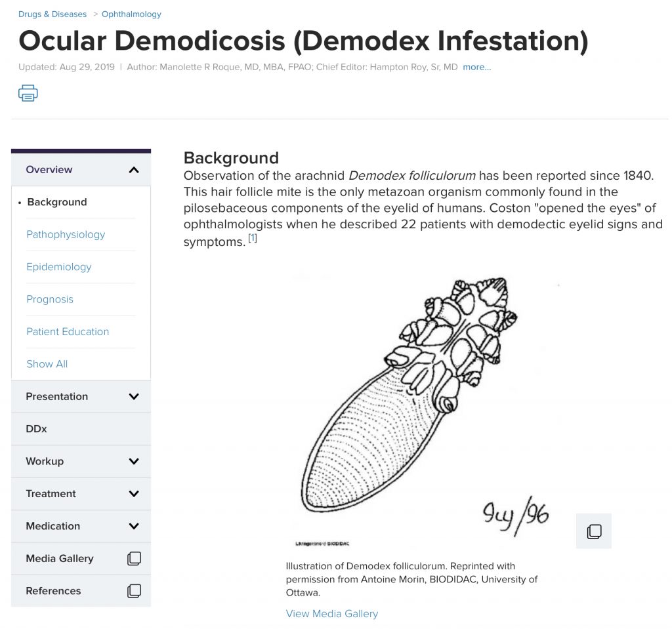
Task: Click the gallery icon beside the mite illustration
Action: tap(593, 531)
